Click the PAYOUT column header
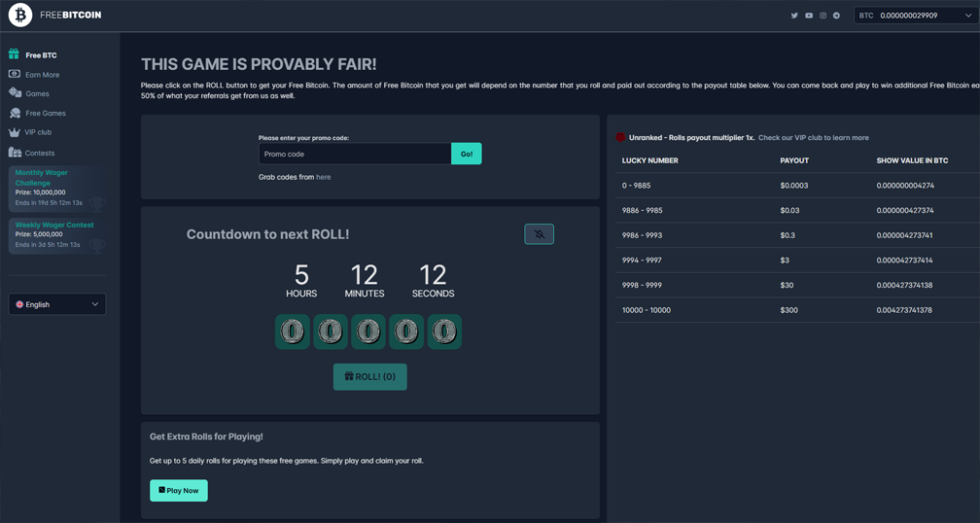This screenshot has height=523, width=980. 794,160
